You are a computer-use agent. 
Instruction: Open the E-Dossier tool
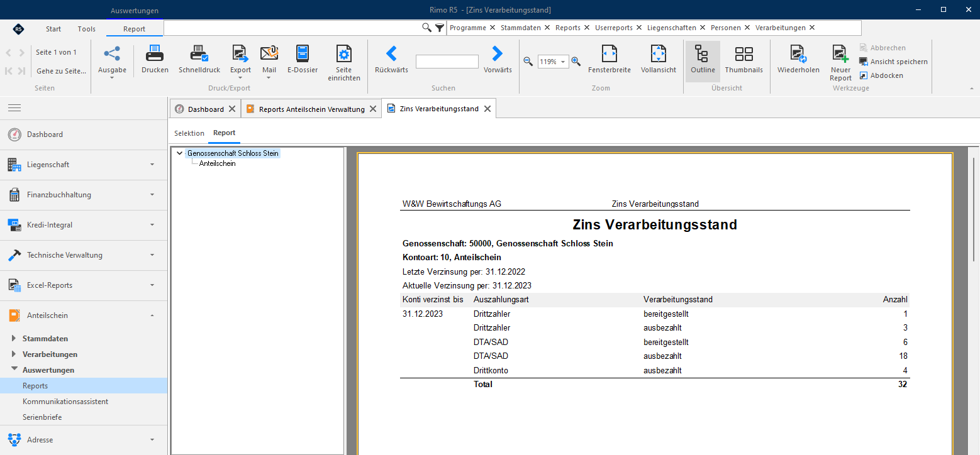click(x=303, y=59)
